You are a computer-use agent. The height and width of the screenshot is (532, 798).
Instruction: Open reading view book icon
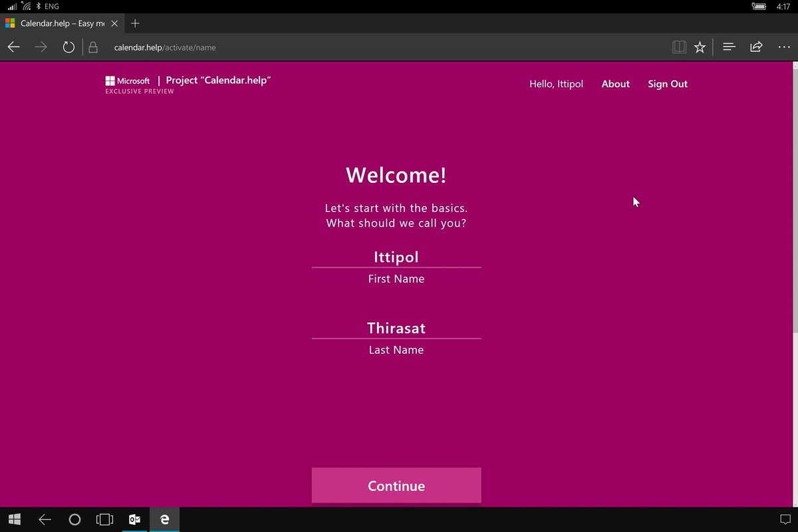coord(679,47)
